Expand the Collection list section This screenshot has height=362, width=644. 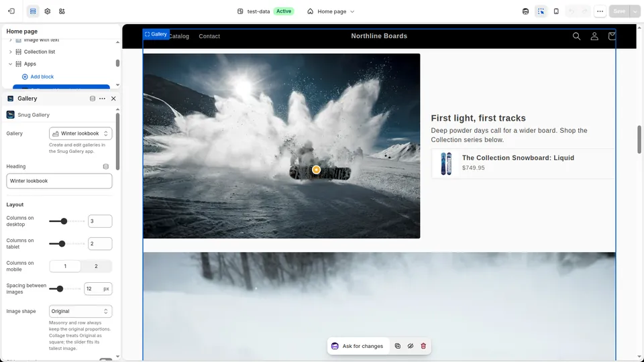(10, 52)
